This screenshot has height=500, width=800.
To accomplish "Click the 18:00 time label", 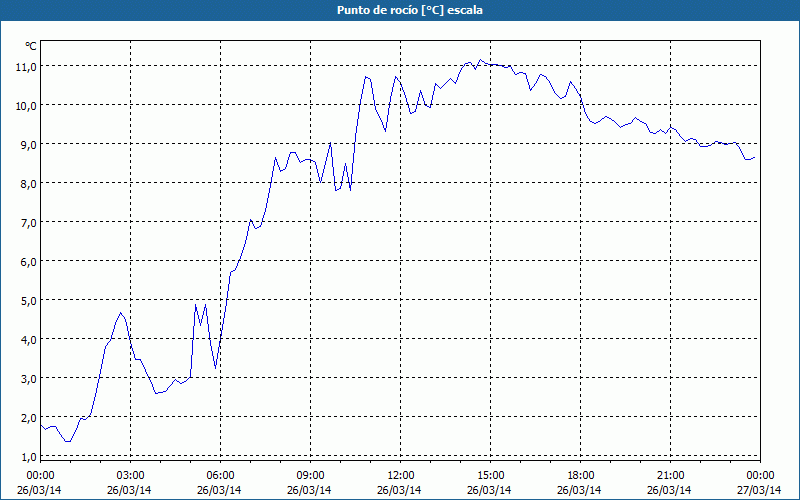I will pos(581,475).
